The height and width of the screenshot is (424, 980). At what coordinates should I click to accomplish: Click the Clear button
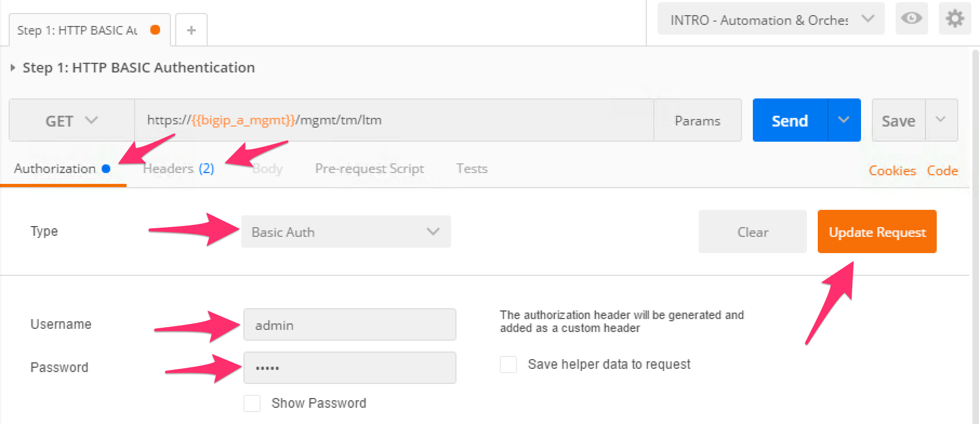(752, 232)
